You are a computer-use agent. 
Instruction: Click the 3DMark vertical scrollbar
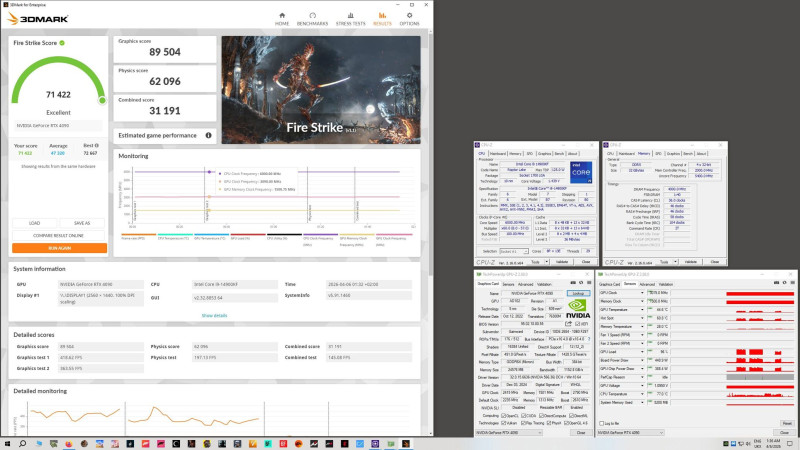[431, 153]
